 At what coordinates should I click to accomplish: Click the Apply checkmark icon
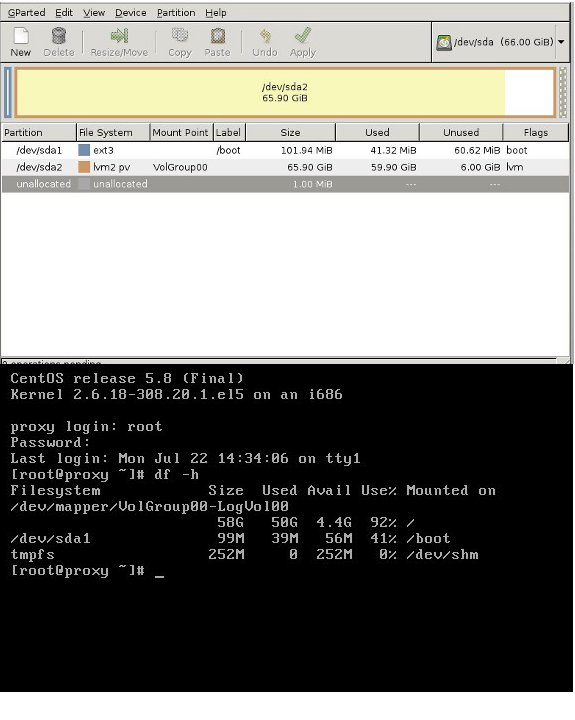click(x=303, y=35)
